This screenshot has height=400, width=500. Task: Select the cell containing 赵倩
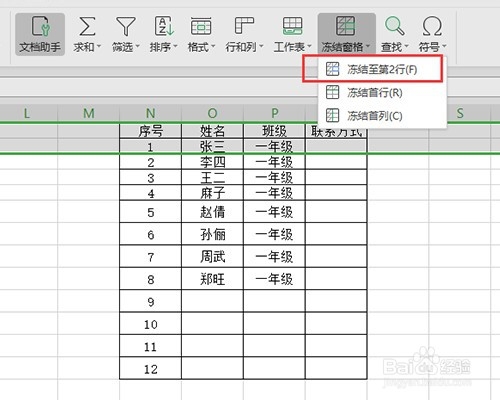coord(213,212)
